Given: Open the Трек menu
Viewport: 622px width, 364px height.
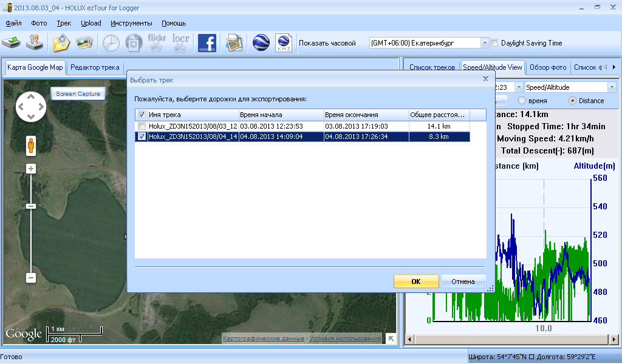Looking at the screenshot, I should [x=64, y=23].
